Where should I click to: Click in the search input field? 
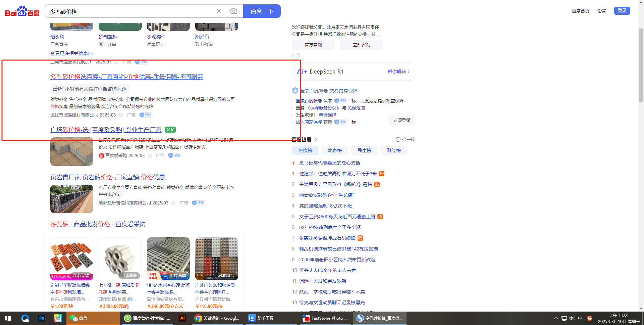131,11
